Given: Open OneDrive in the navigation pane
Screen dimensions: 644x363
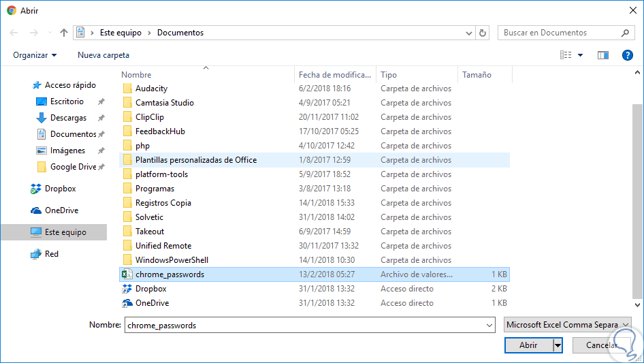Looking at the screenshot, I should pos(60,210).
